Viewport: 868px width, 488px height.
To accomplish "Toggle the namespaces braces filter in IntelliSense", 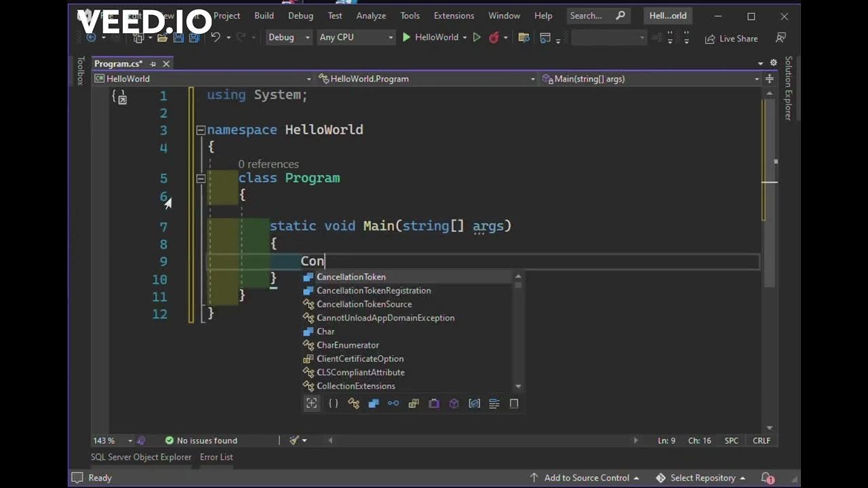I will pos(333,403).
